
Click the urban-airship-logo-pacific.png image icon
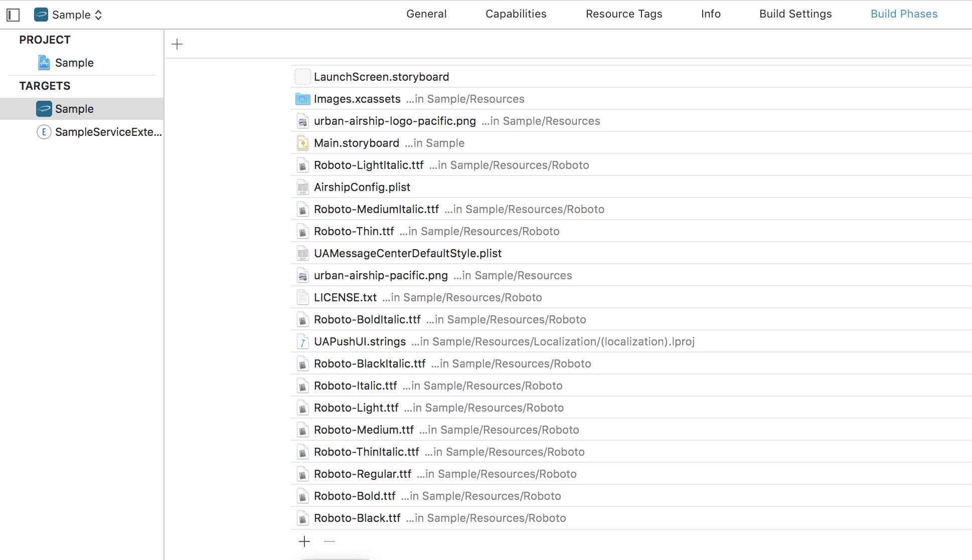302,121
